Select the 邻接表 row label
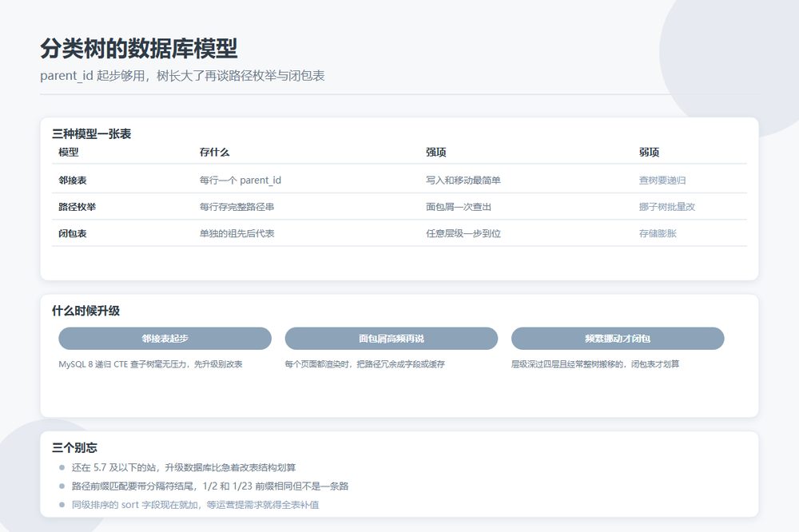The image size is (799, 532). pyautogui.click(x=73, y=181)
